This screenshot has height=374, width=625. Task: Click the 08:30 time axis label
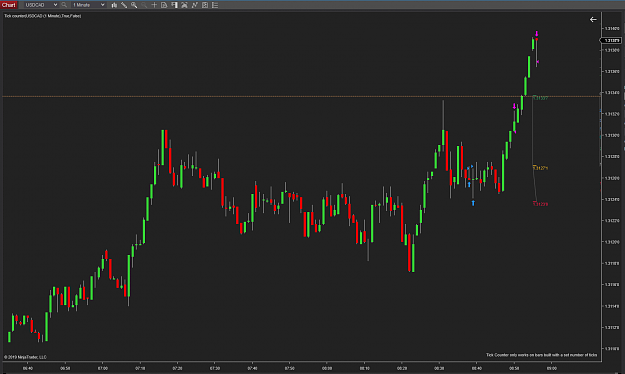(x=439, y=368)
